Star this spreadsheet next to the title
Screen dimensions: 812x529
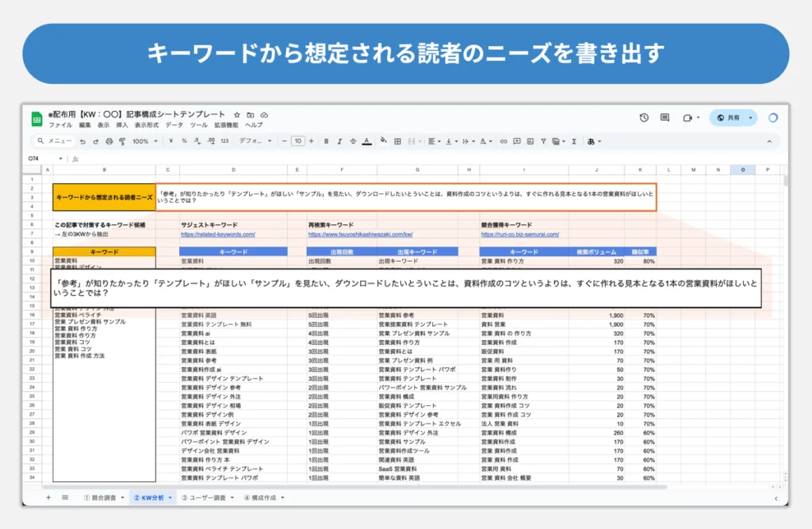(x=237, y=114)
